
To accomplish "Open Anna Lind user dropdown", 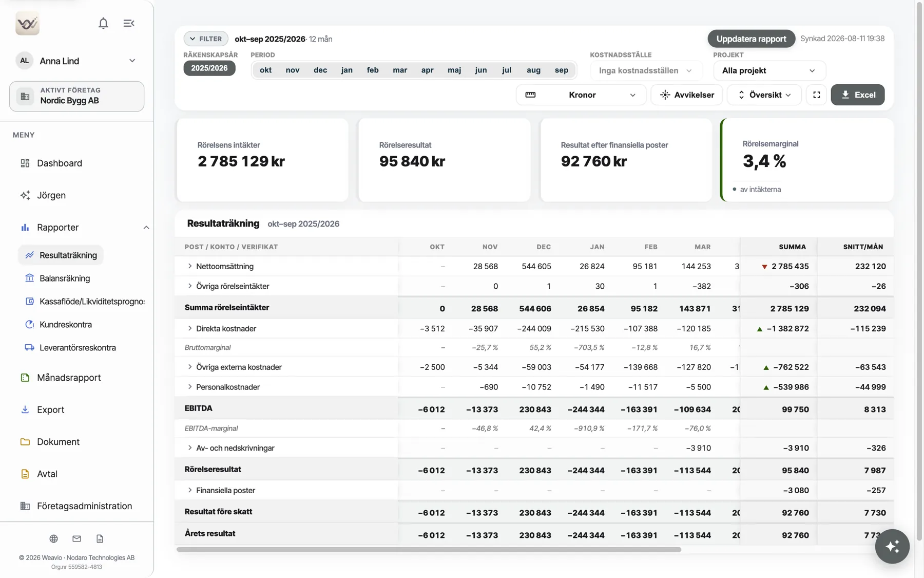I will [76, 61].
